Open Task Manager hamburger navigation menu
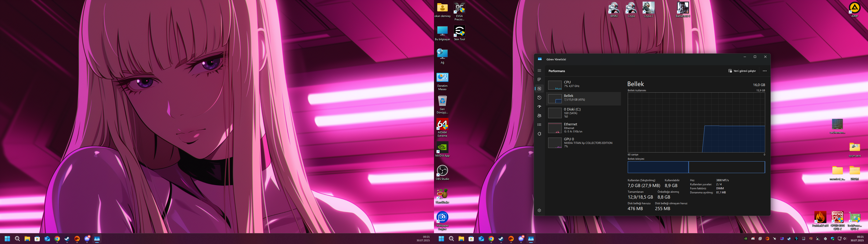This screenshot has width=868, height=244. [x=539, y=71]
